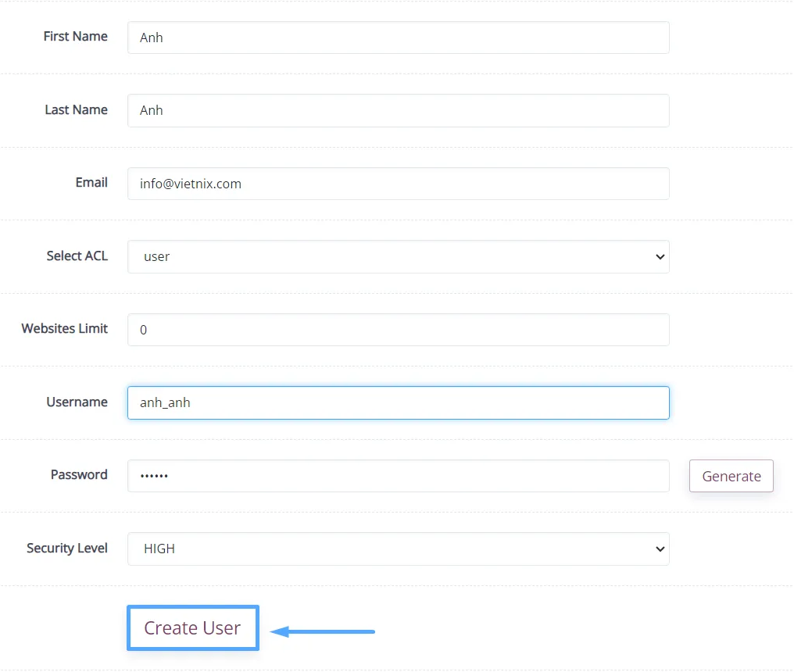Click the First Name label

75,36
